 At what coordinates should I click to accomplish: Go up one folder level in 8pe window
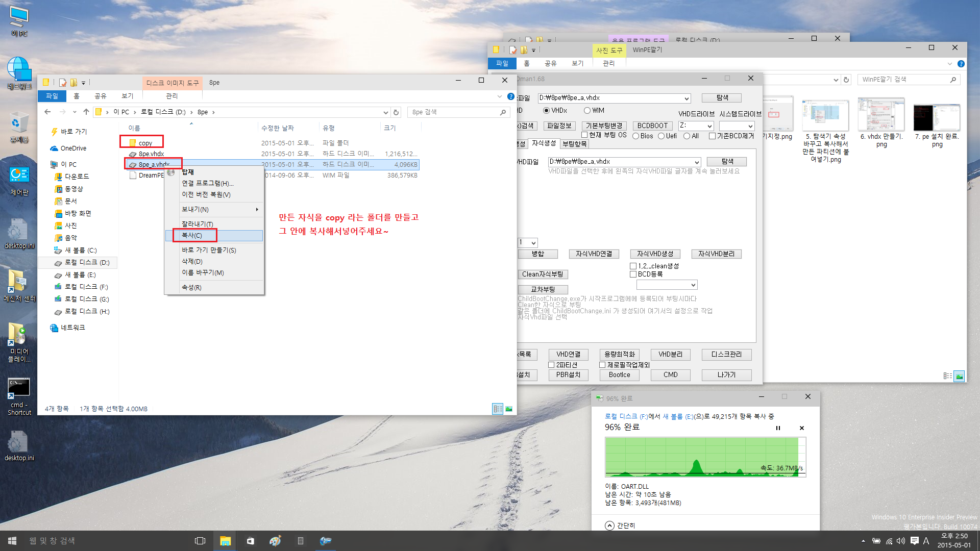point(86,112)
